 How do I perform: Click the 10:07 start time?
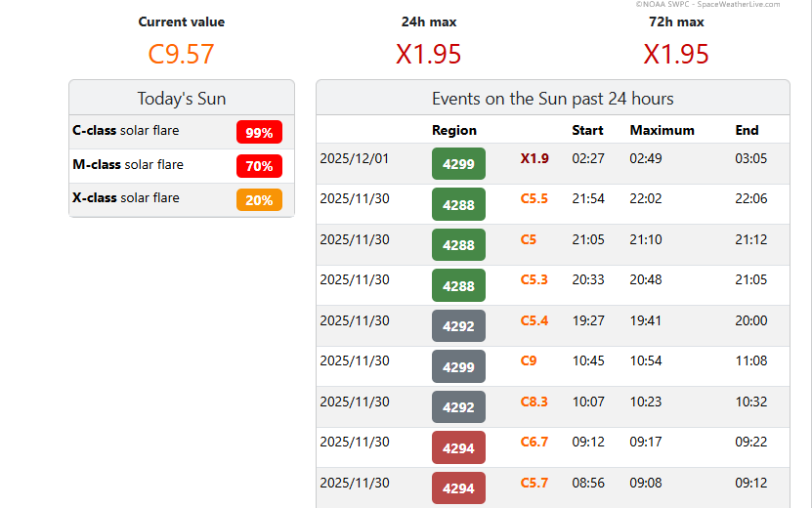pyautogui.click(x=588, y=402)
